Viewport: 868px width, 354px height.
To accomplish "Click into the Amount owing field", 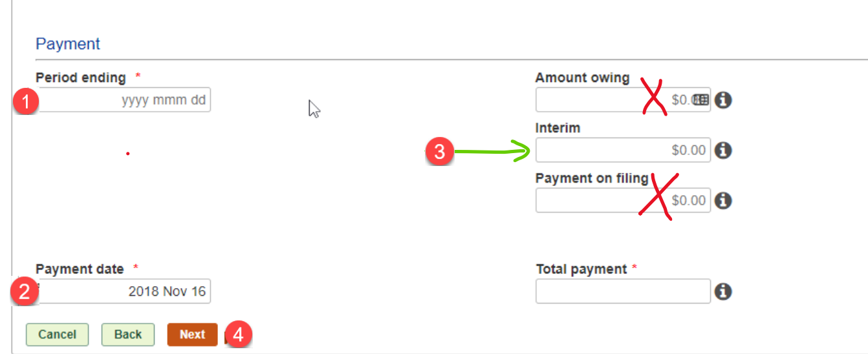I will click(623, 100).
